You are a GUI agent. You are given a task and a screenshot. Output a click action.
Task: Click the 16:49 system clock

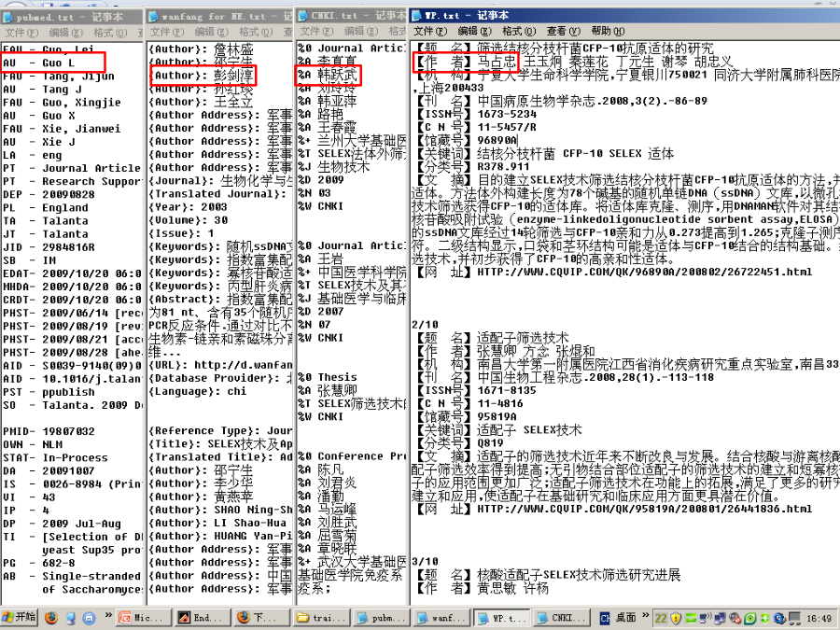tap(819, 618)
